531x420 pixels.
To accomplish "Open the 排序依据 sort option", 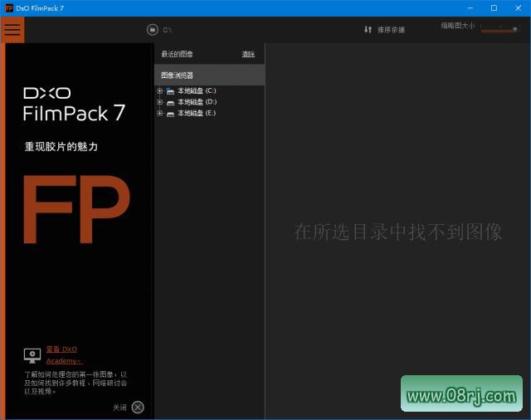I will pos(391,30).
